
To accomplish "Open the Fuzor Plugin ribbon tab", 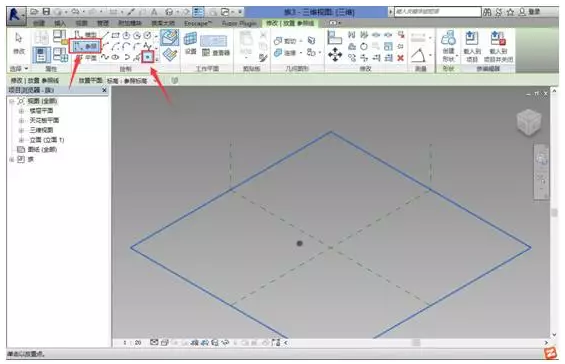I will 239,23.
